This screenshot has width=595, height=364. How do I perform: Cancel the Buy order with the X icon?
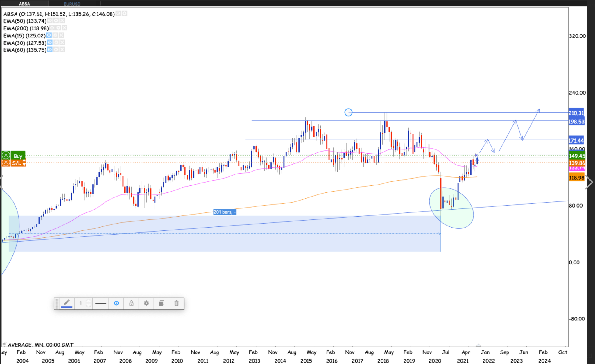point(6,156)
